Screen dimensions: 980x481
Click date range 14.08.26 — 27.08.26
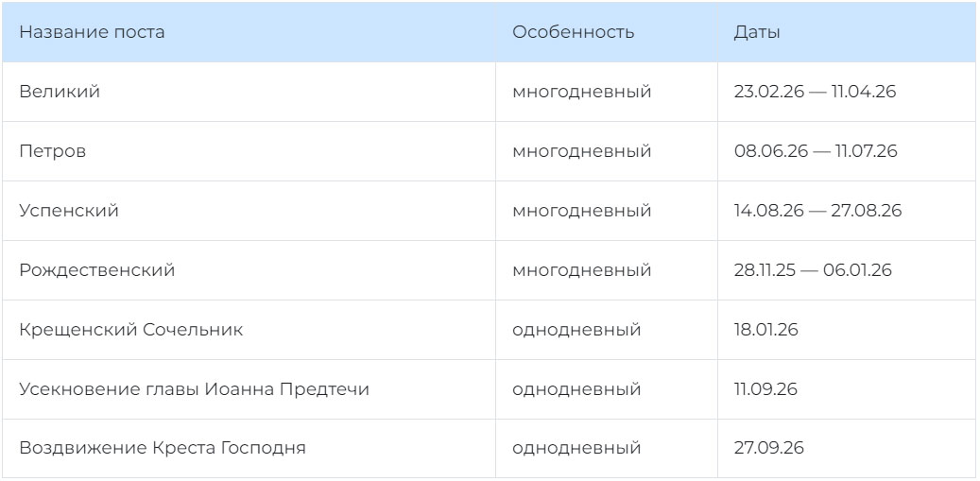[817, 211]
